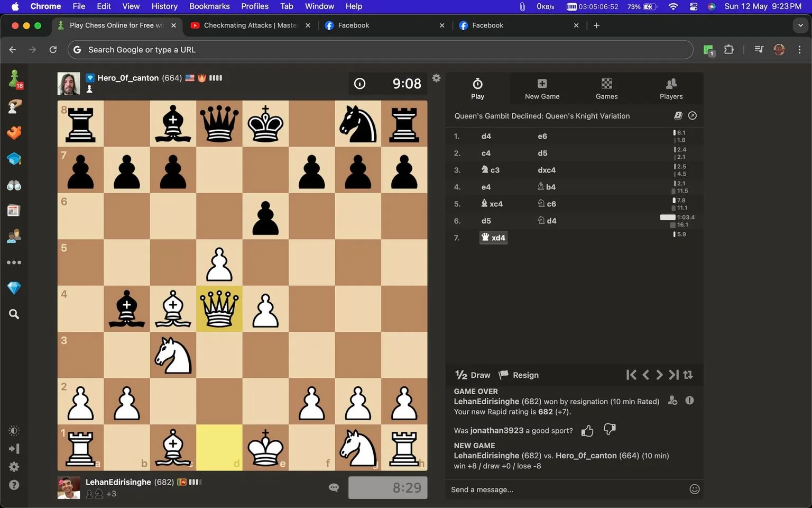The height and width of the screenshot is (508, 812).
Task: Step back one move
Action: click(645, 375)
